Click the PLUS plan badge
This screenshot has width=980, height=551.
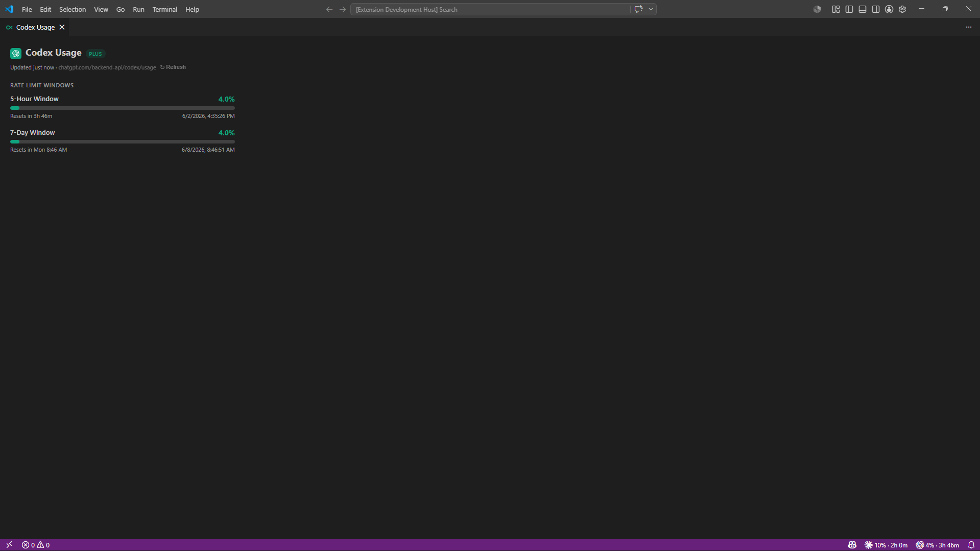[x=95, y=54]
